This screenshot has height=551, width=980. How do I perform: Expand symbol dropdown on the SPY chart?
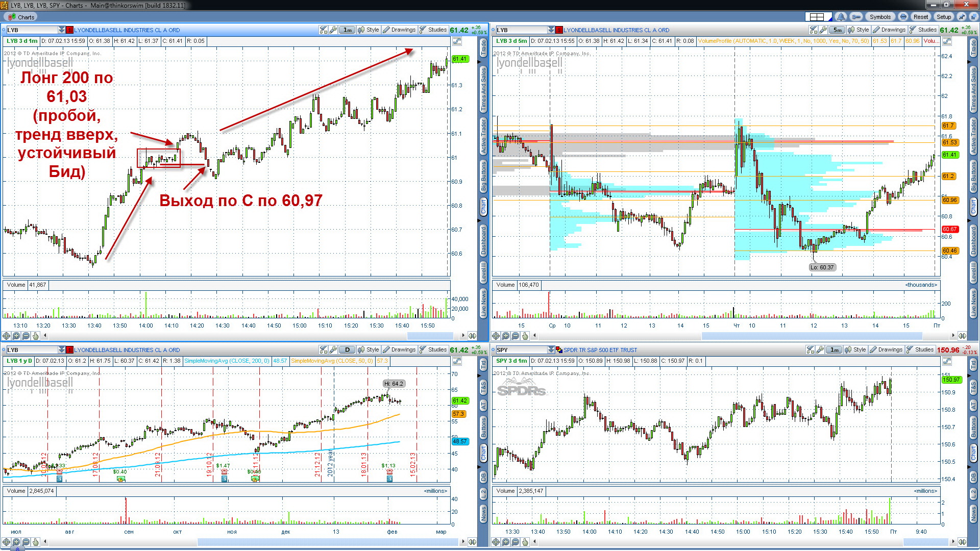[x=551, y=350]
